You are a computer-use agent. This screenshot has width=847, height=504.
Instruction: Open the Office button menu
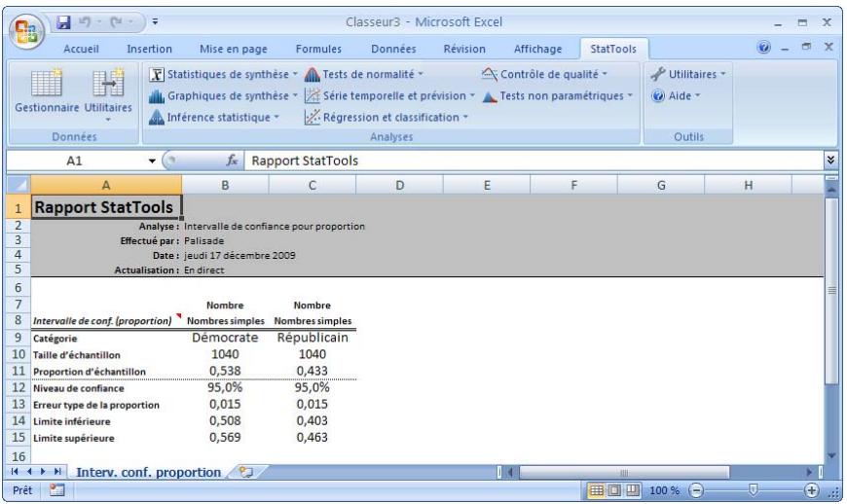[x=26, y=32]
